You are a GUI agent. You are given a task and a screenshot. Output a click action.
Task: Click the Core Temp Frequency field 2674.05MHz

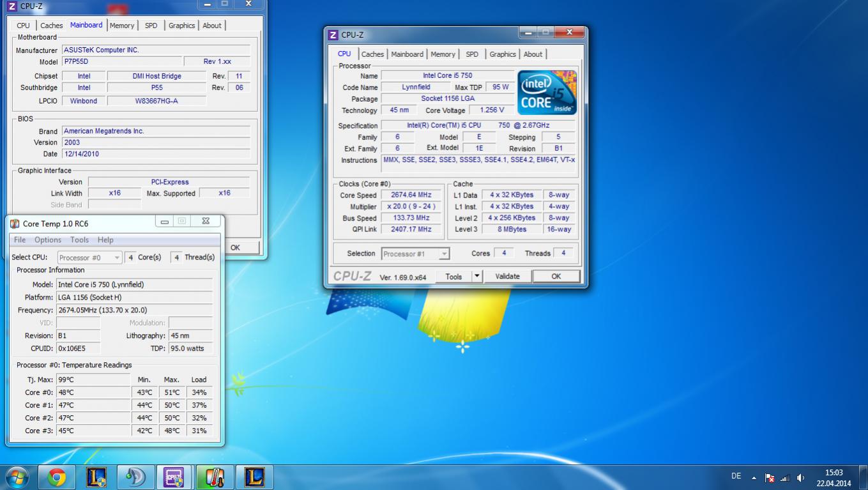click(x=134, y=310)
